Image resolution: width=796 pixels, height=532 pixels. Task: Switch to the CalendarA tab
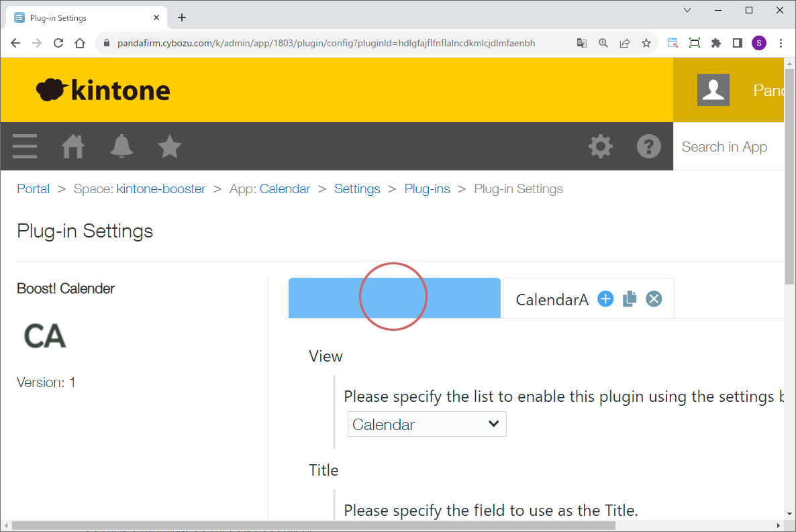[x=552, y=299]
